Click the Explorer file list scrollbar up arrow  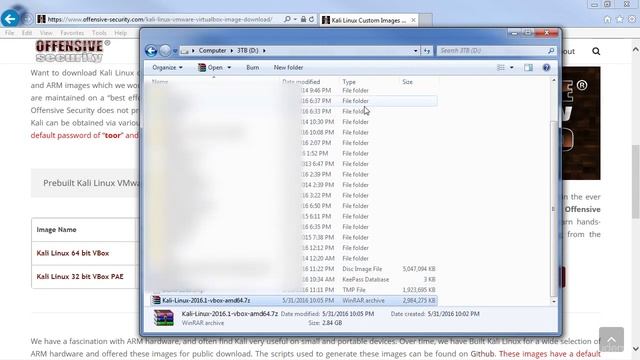(553, 80)
